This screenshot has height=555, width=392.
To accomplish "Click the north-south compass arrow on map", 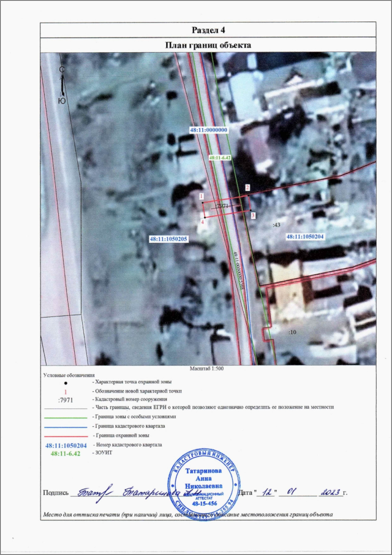I will [x=61, y=85].
